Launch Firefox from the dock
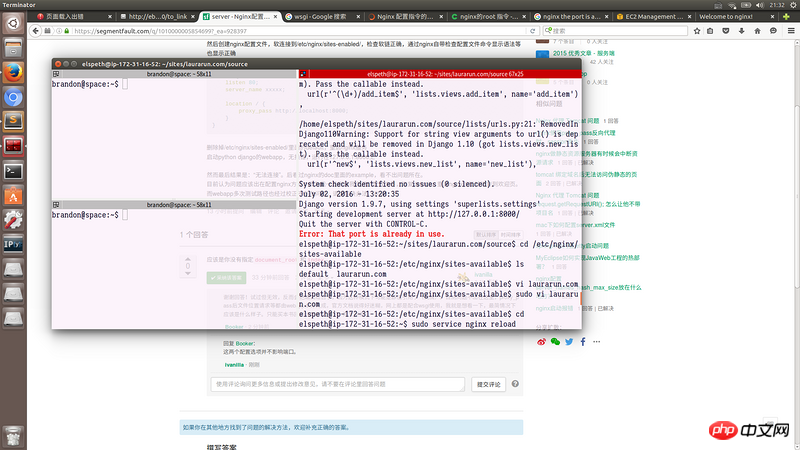The image size is (800, 450). click(x=13, y=73)
